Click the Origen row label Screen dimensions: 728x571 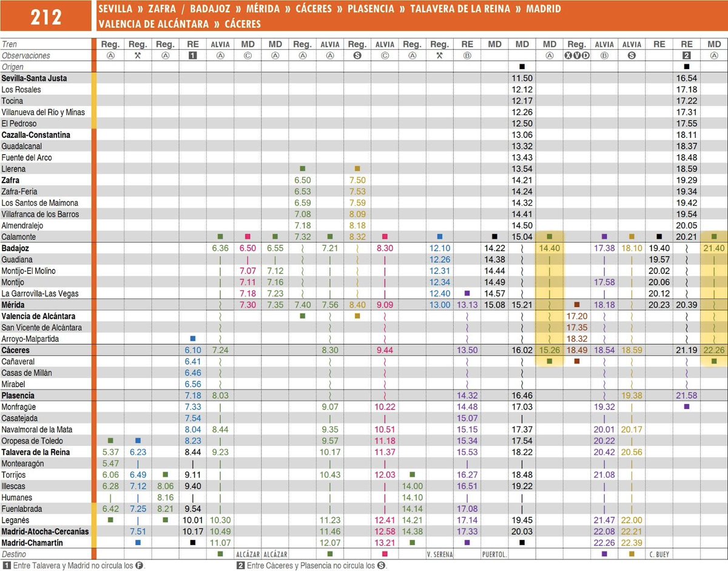tap(12, 67)
